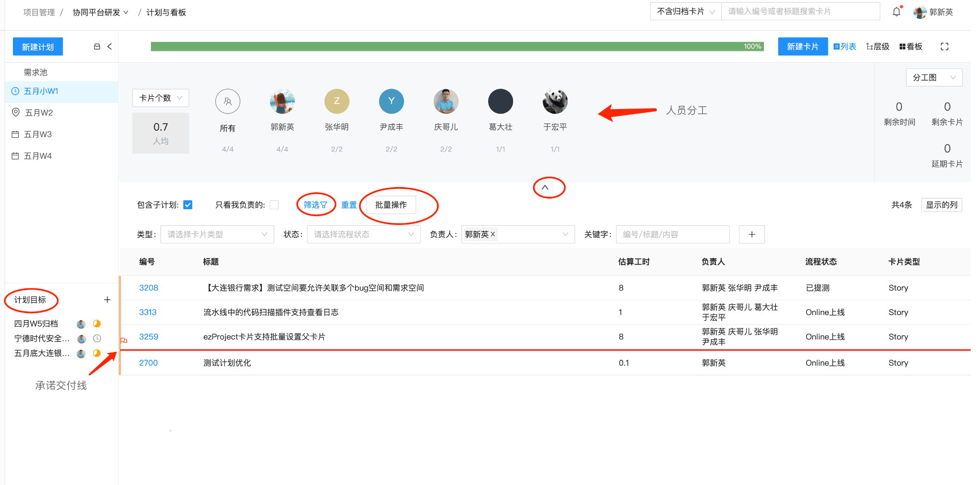Open the 不含归档卡片 dropdown

pos(685,11)
